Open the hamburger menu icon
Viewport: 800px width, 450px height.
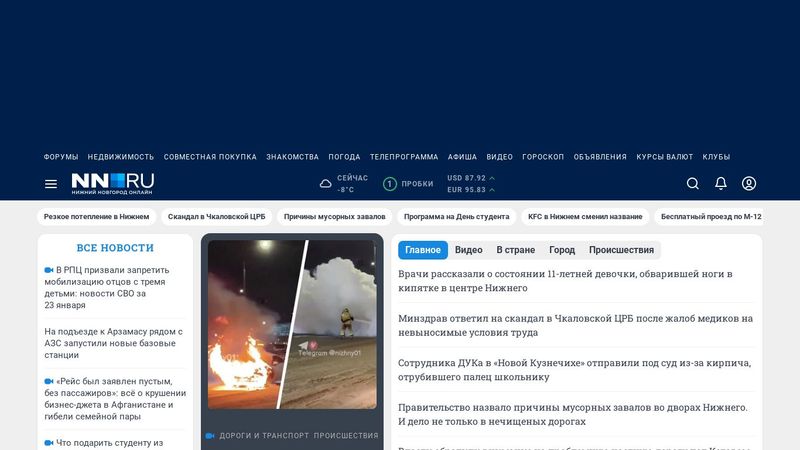tap(51, 184)
